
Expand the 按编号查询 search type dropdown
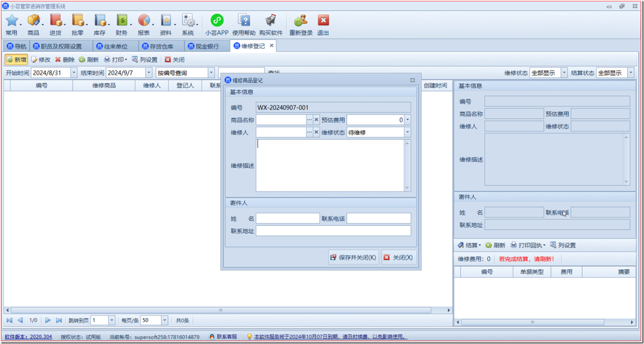point(211,73)
